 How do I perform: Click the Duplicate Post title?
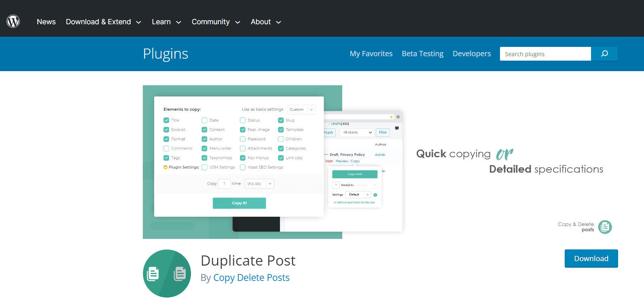click(x=248, y=261)
